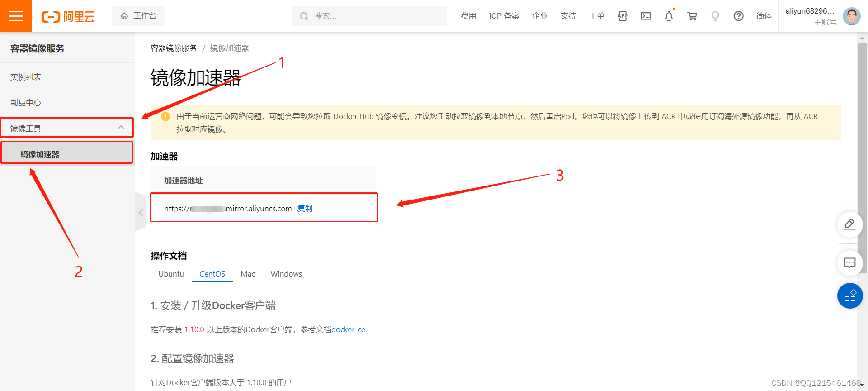
Task: Launch the Cloud Shell terminal icon
Action: [646, 16]
